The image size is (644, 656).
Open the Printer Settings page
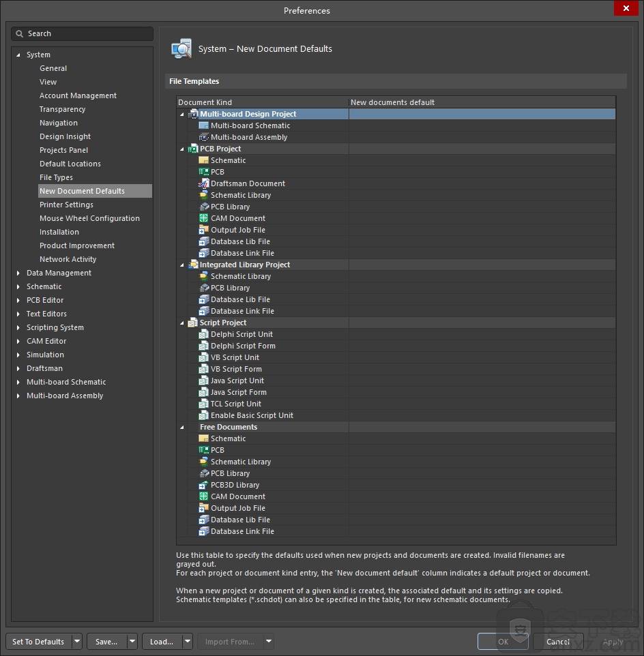[x=66, y=205]
